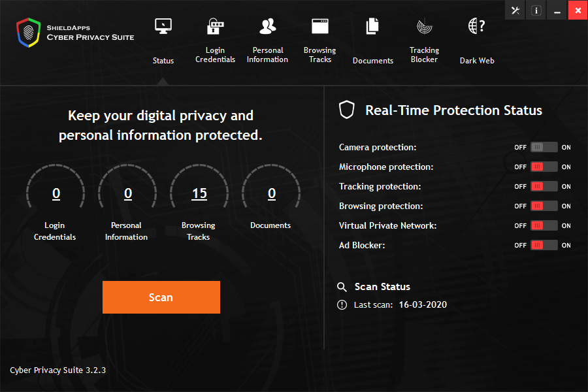Switch to Tracking Blocker tab label
The height and width of the screenshot is (392, 588).
424,55
